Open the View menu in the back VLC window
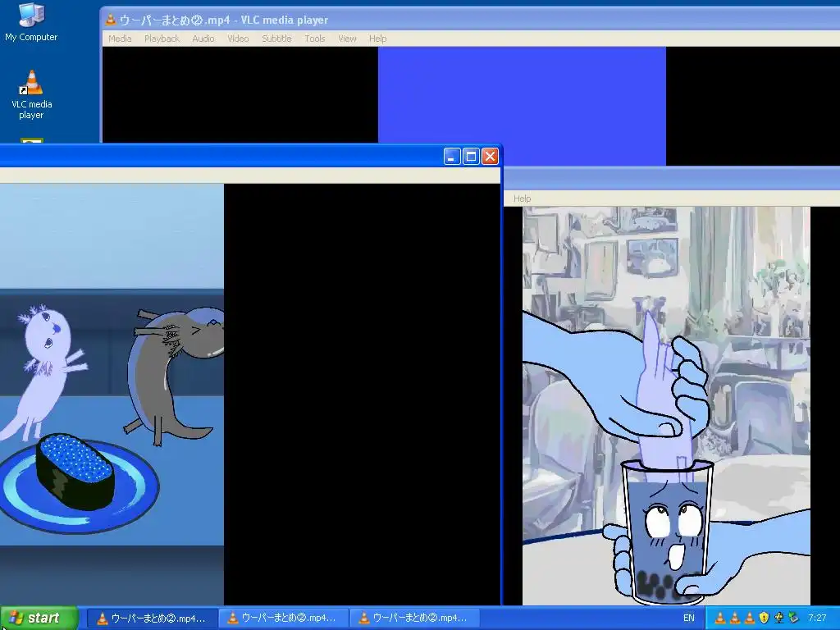 click(347, 39)
